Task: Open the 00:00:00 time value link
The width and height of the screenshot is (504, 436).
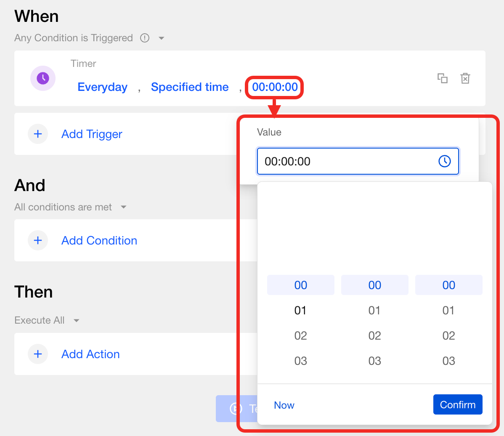Action: 275,87
